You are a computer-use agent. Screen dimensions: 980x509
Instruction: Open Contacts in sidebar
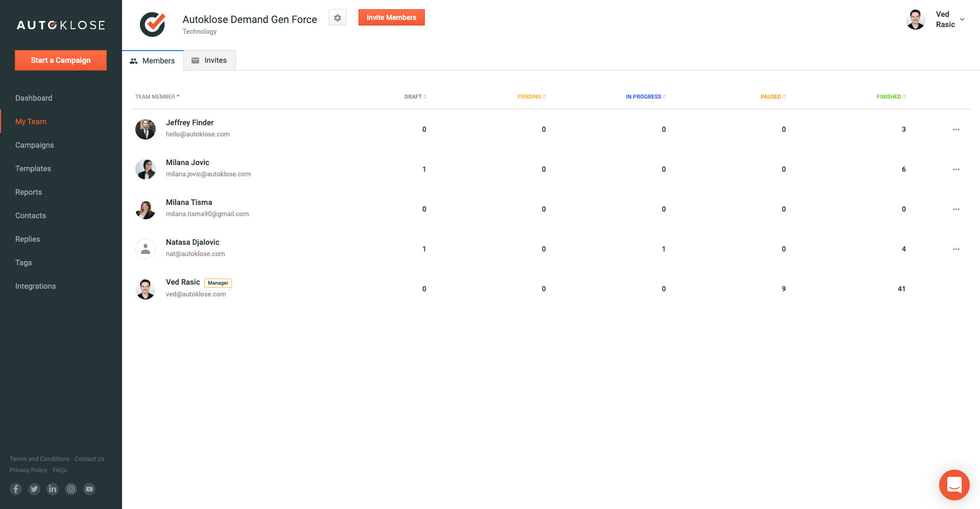(31, 216)
